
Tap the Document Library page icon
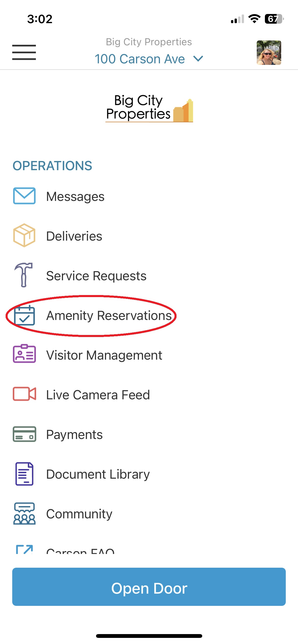24,474
